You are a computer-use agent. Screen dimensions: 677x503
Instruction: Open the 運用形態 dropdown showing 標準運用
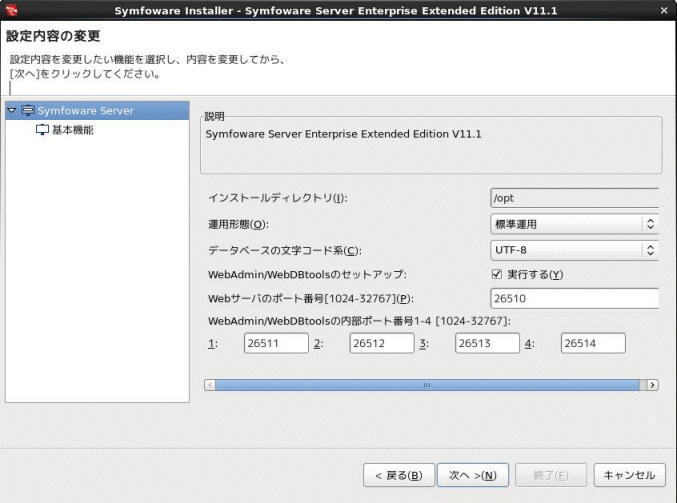click(574, 224)
